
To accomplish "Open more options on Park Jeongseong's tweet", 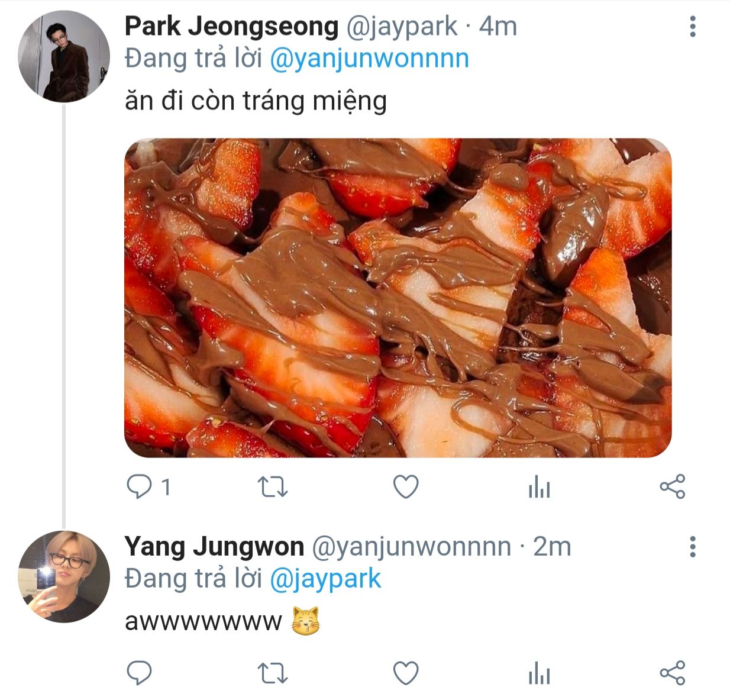I will (693, 27).
